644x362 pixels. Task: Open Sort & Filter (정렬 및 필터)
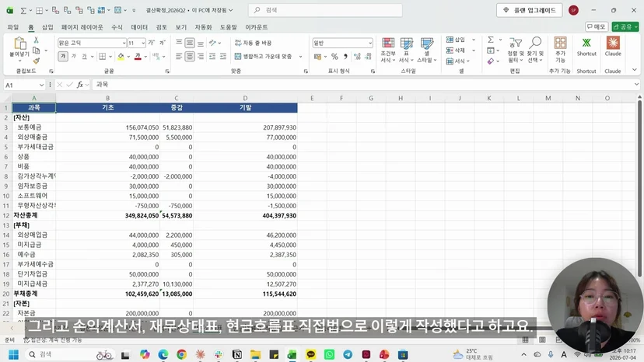[515, 50]
